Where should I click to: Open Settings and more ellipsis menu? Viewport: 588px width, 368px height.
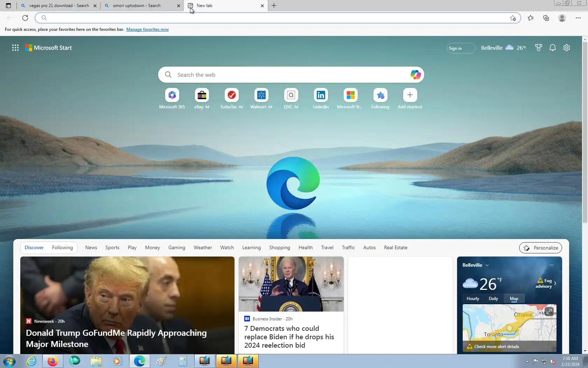(578, 18)
